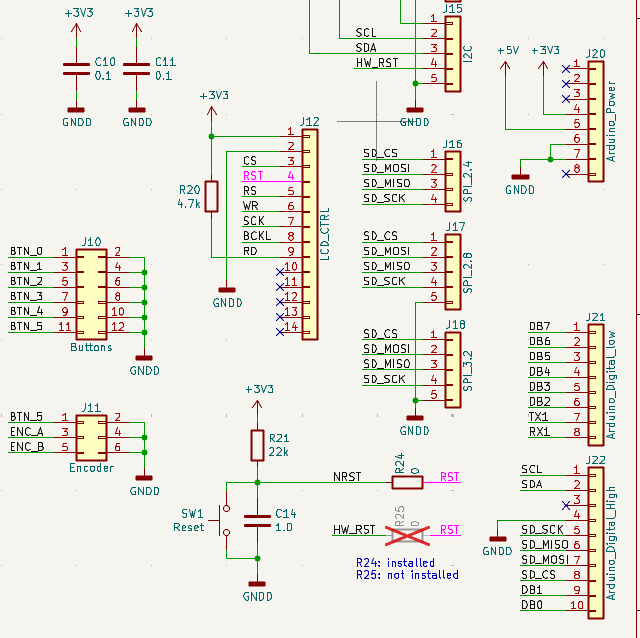640x638 pixels.
Task: Select the NRST net label
Action: pyautogui.click(x=347, y=477)
